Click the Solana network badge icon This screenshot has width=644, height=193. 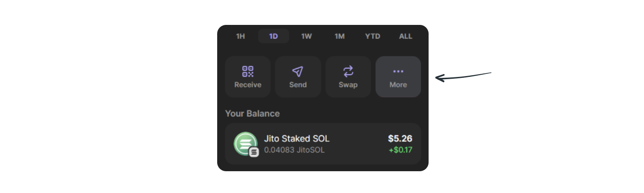pyautogui.click(x=254, y=152)
